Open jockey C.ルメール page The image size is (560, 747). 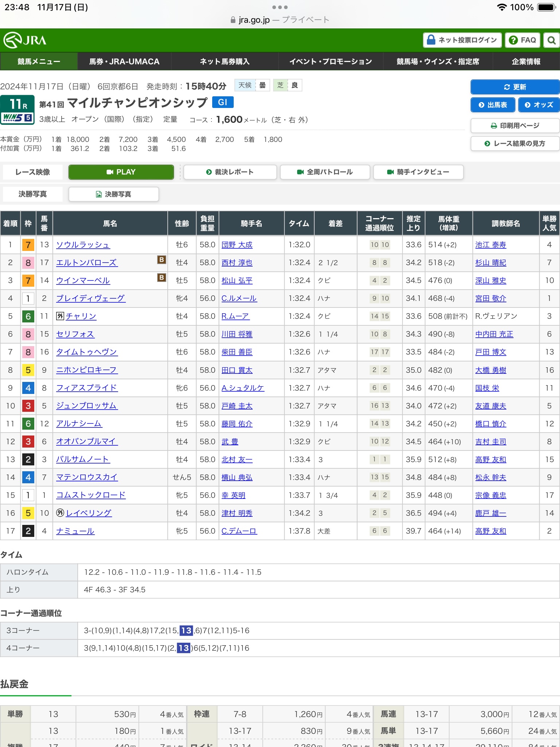pos(239,298)
